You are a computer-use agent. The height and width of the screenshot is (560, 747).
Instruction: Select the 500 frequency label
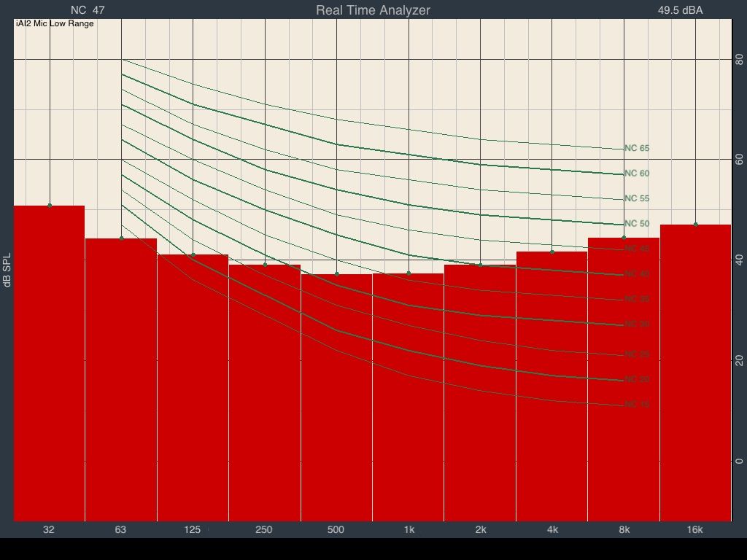[336, 529]
